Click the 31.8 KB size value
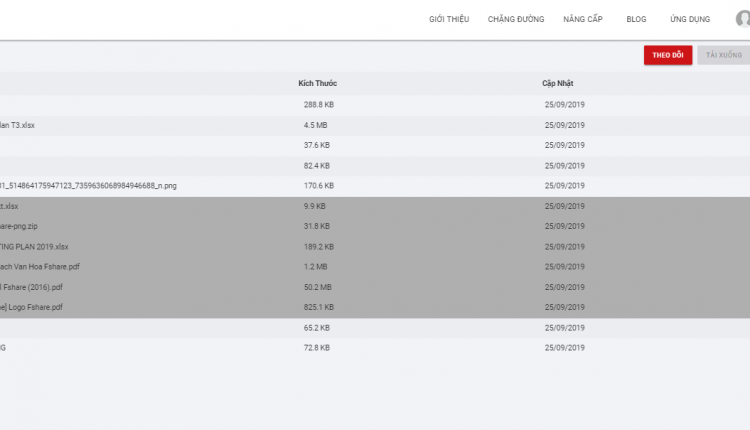 point(317,226)
